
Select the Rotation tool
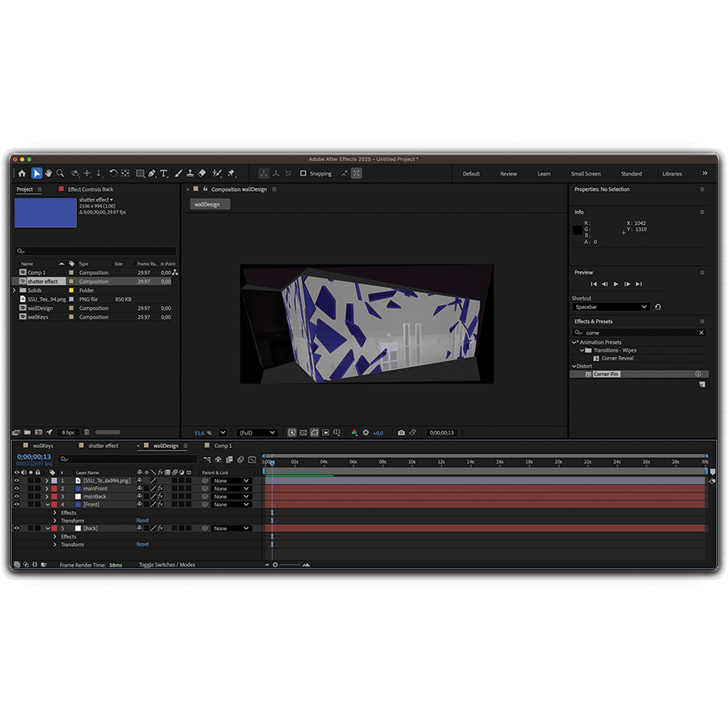(x=113, y=173)
